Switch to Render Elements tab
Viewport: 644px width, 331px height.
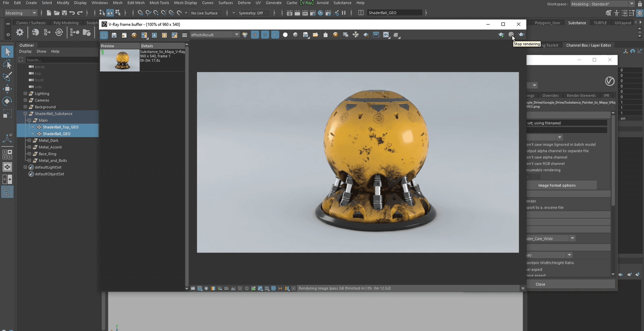click(581, 96)
